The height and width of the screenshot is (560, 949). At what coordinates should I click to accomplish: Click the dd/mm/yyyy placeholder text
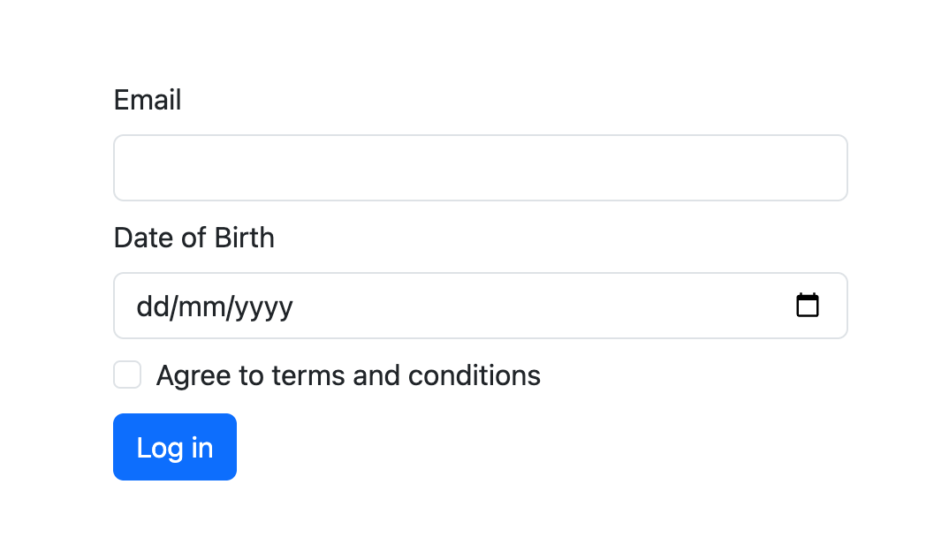point(215,306)
